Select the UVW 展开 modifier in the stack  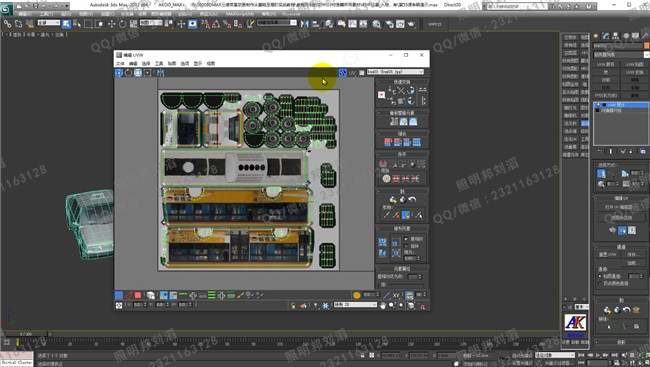[621, 105]
